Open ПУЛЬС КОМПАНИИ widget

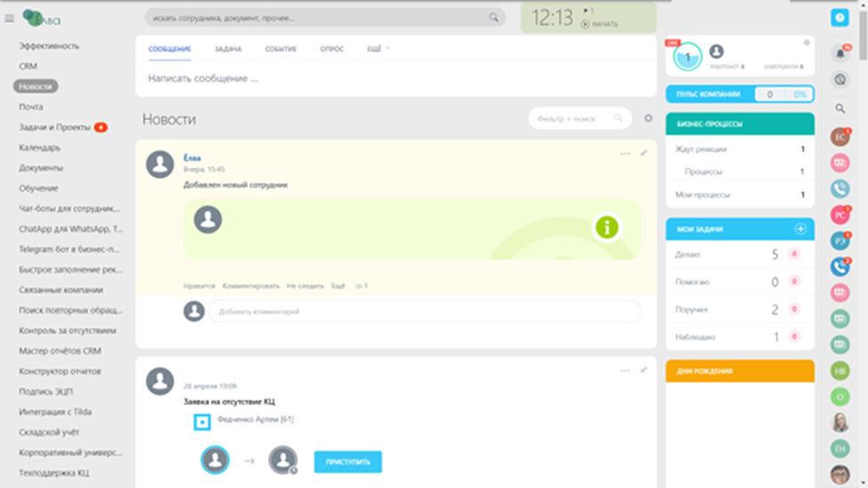[x=740, y=94]
